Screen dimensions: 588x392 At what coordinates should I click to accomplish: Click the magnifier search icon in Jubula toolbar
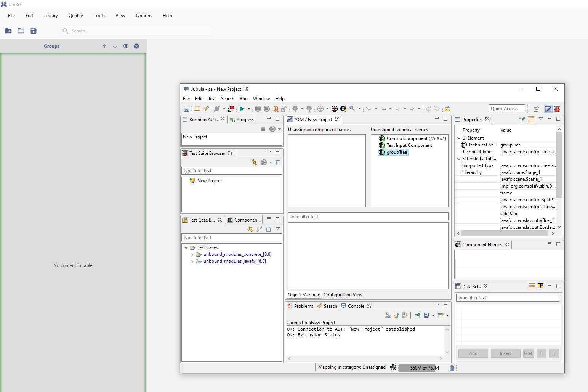pos(352,109)
